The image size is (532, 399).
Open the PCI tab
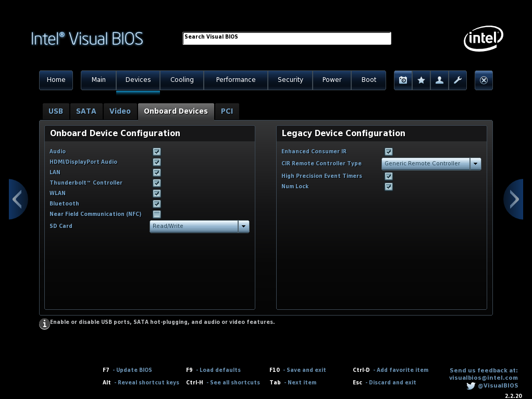coord(227,112)
